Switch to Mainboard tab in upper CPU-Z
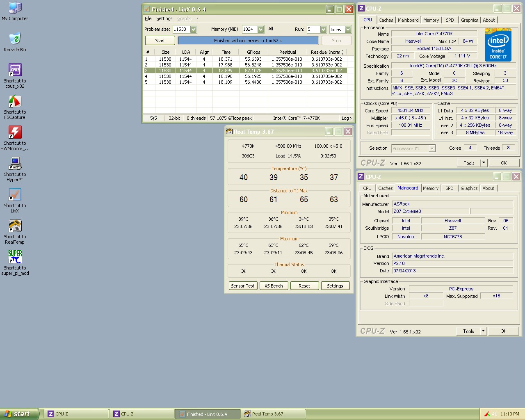This screenshot has width=525, height=420. click(408, 20)
